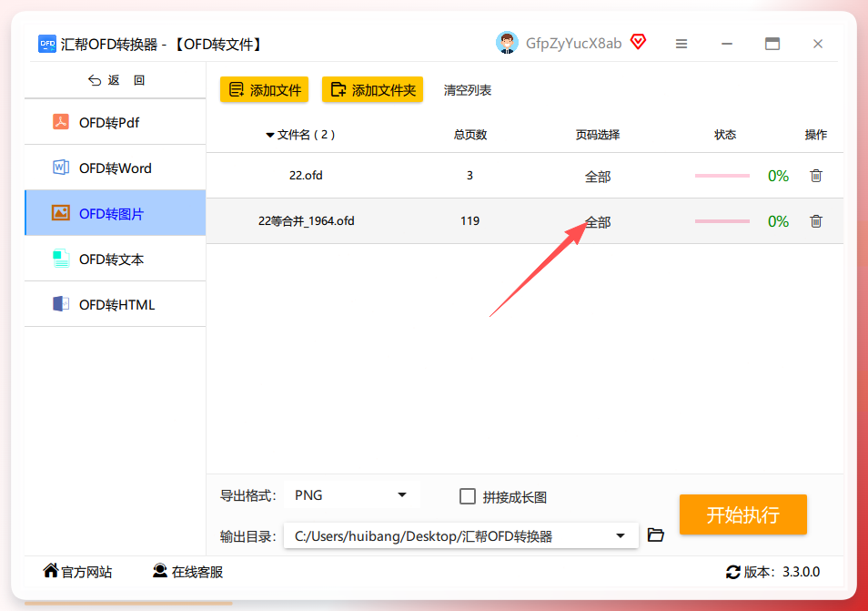868x611 pixels.
Task: Click the OFD转Pdf PDF icon
Action: click(x=61, y=122)
